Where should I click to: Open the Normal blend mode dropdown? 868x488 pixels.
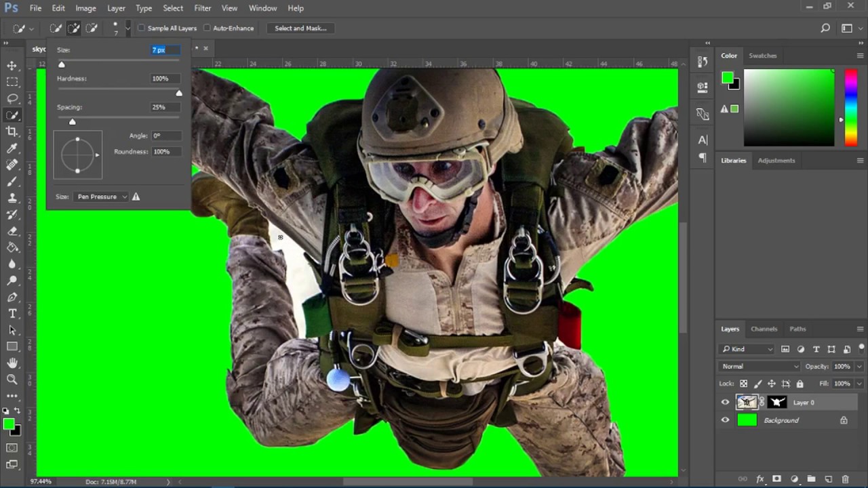click(x=759, y=367)
